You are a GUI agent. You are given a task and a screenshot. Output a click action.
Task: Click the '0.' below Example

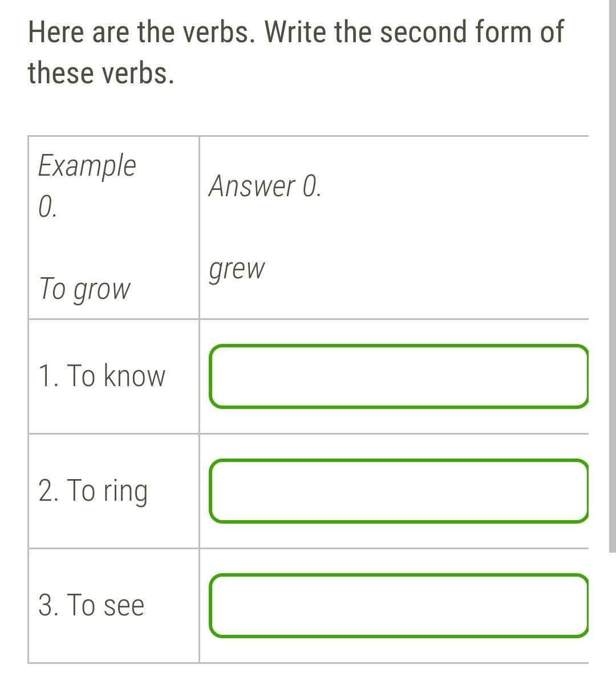pos(47,207)
